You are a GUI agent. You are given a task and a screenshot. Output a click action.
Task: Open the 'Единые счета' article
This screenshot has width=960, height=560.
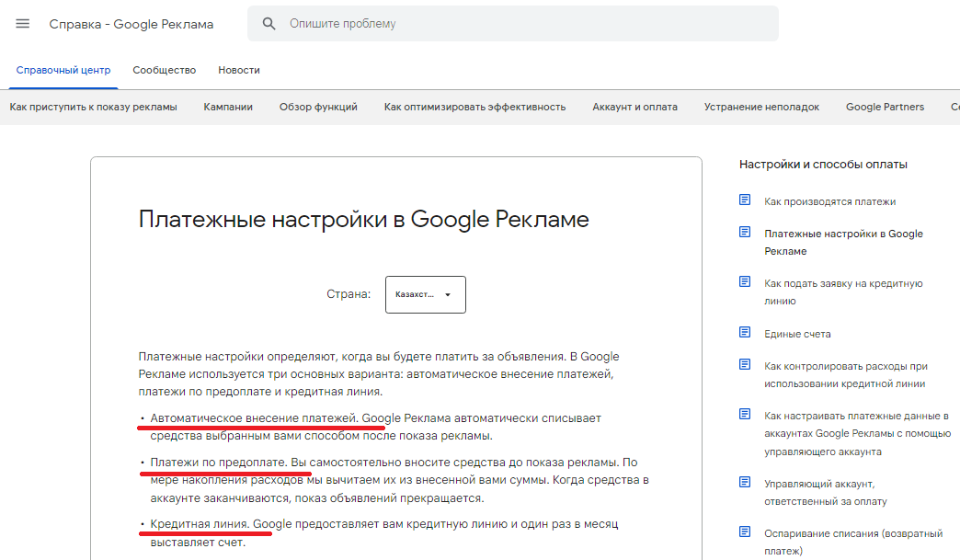pyautogui.click(x=797, y=334)
